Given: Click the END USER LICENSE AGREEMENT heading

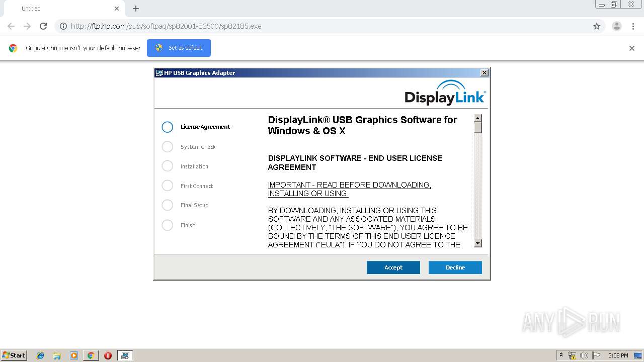Looking at the screenshot, I should (x=355, y=162).
